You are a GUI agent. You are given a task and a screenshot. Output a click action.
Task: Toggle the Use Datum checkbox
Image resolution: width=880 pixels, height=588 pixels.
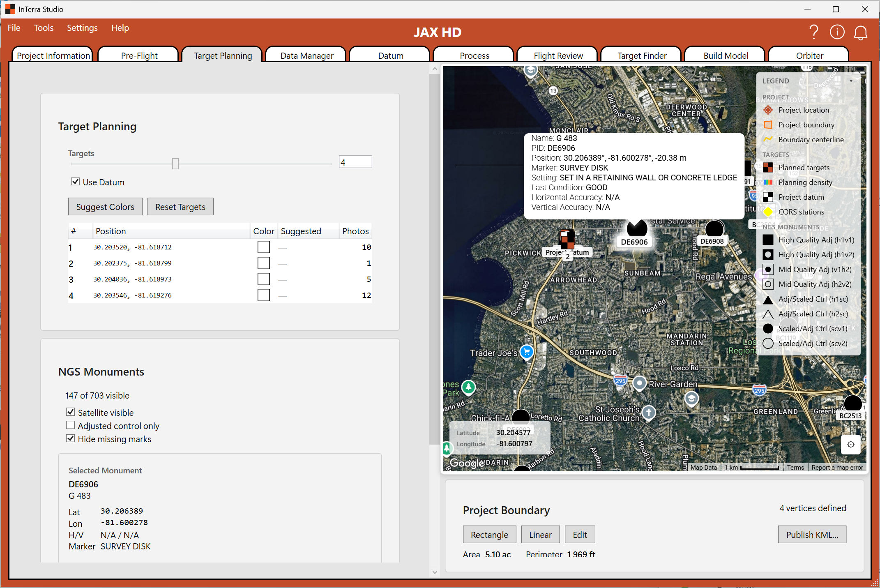[x=75, y=182]
